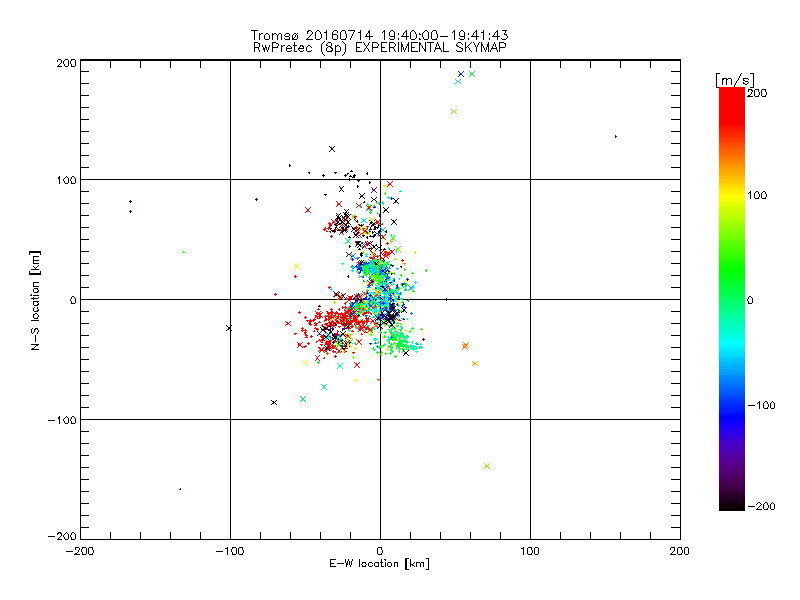Screen dimensions: 800x600
Task: Click the 'N-S location [km]' axis label
Action: [35, 300]
